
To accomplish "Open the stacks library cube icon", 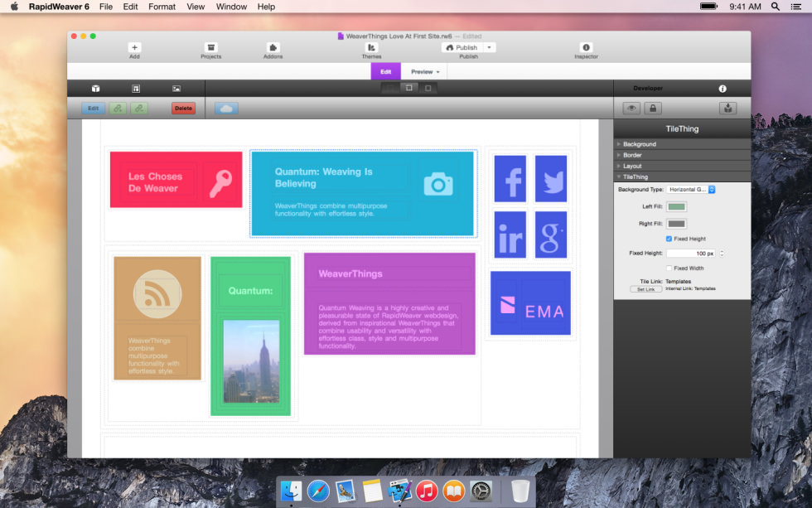I will (x=96, y=89).
